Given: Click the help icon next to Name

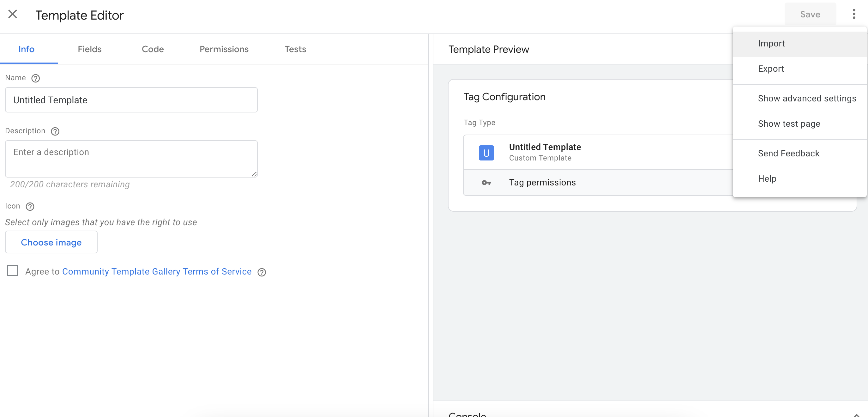Looking at the screenshot, I should point(35,78).
